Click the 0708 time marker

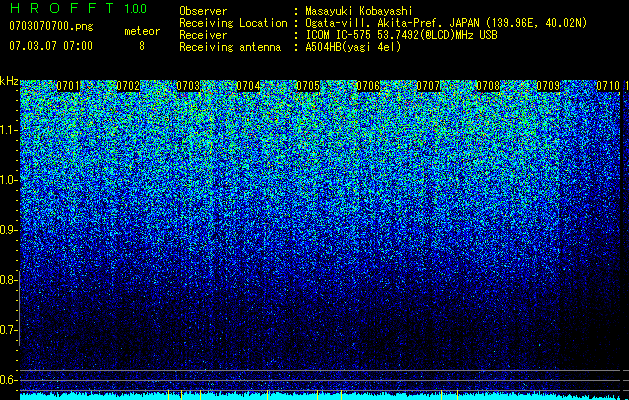488,86
